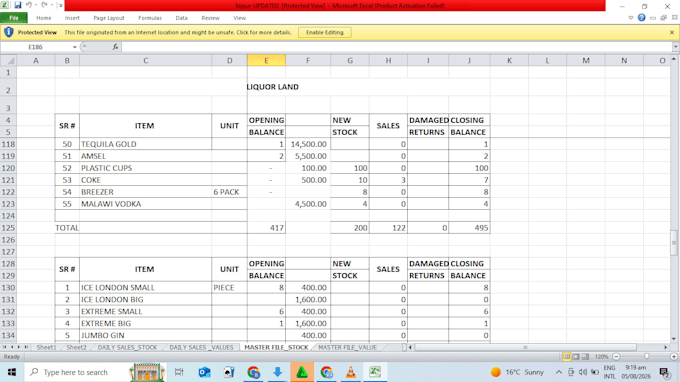Open Customize Quick Access Toolbar arrow
The height and width of the screenshot is (382, 680).
(60, 6)
